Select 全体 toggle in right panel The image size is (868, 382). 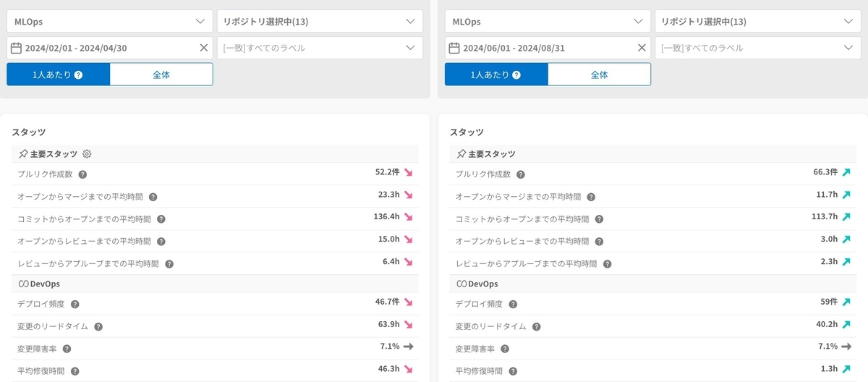pyautogui.click(x=600, y=75)
